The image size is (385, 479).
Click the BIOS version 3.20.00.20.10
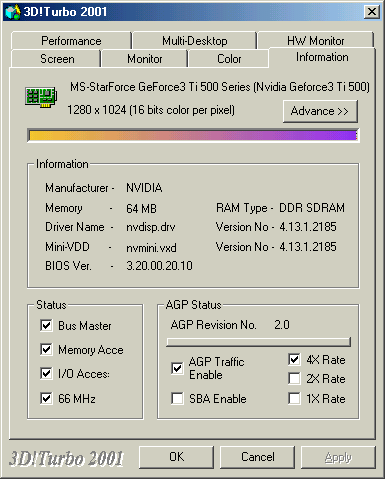pyautogui.click(x=159, y=266)
